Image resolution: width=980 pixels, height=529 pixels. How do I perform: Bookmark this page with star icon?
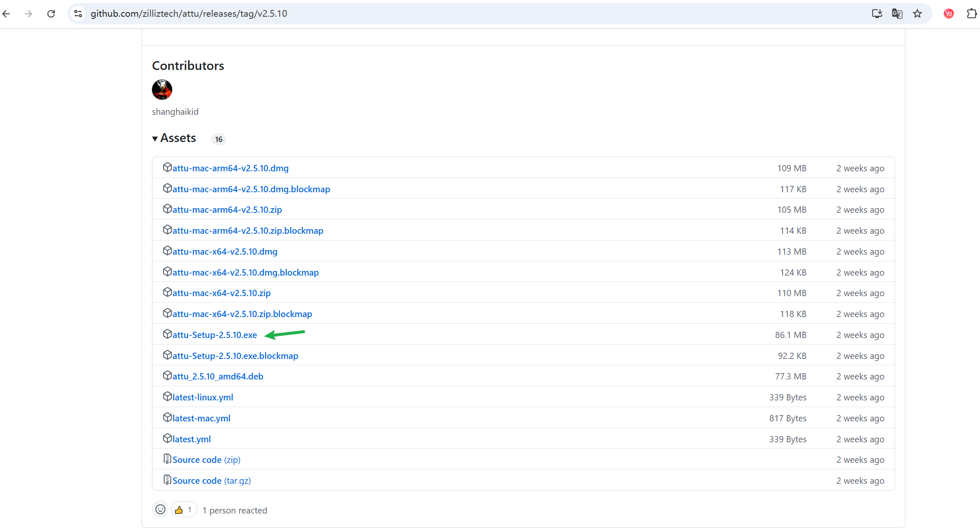[917, 14]
